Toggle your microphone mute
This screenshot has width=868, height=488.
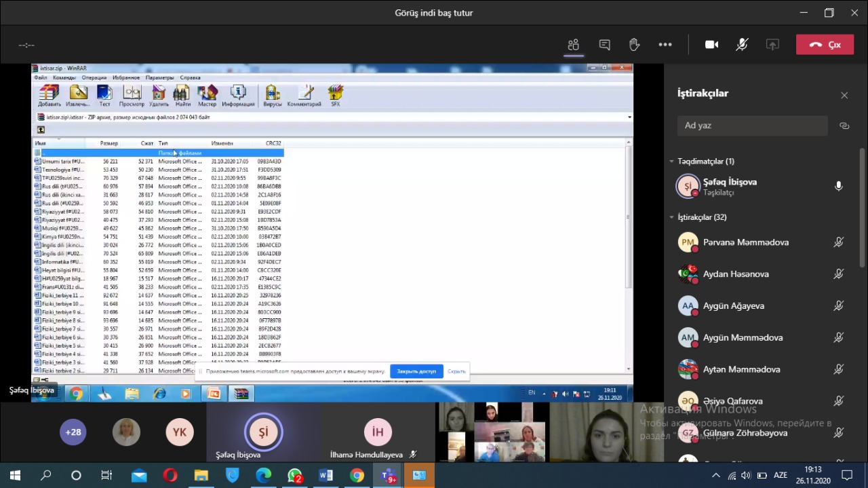[742, 45]
